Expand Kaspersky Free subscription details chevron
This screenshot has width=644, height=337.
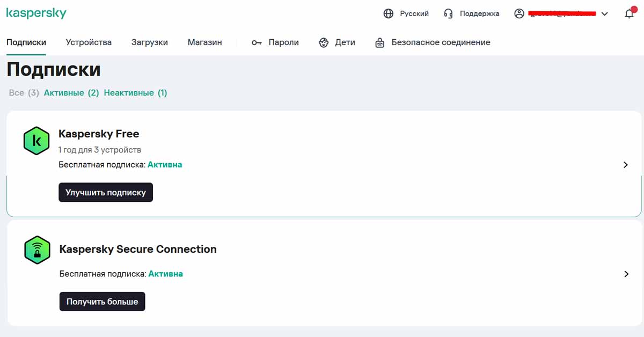click(x=625, y=165)
